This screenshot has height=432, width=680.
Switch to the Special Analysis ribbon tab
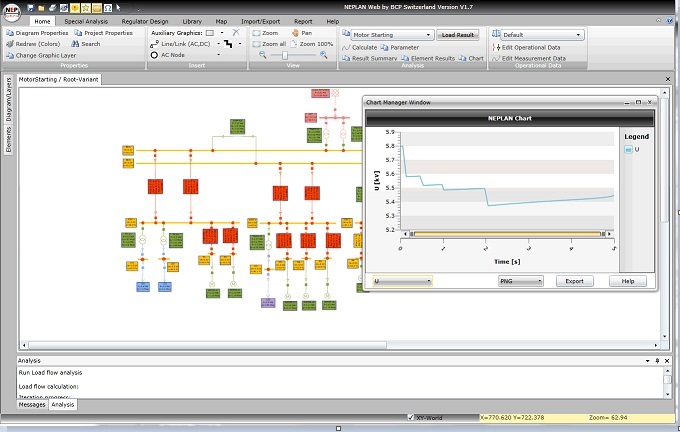point(86,21)
